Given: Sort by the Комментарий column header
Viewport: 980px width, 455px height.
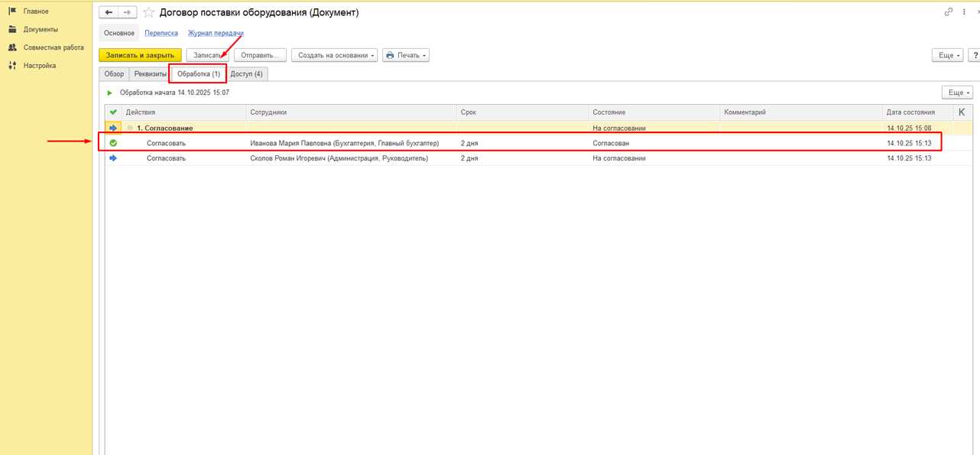Looking at the screenshot, I should pos(801,112).
